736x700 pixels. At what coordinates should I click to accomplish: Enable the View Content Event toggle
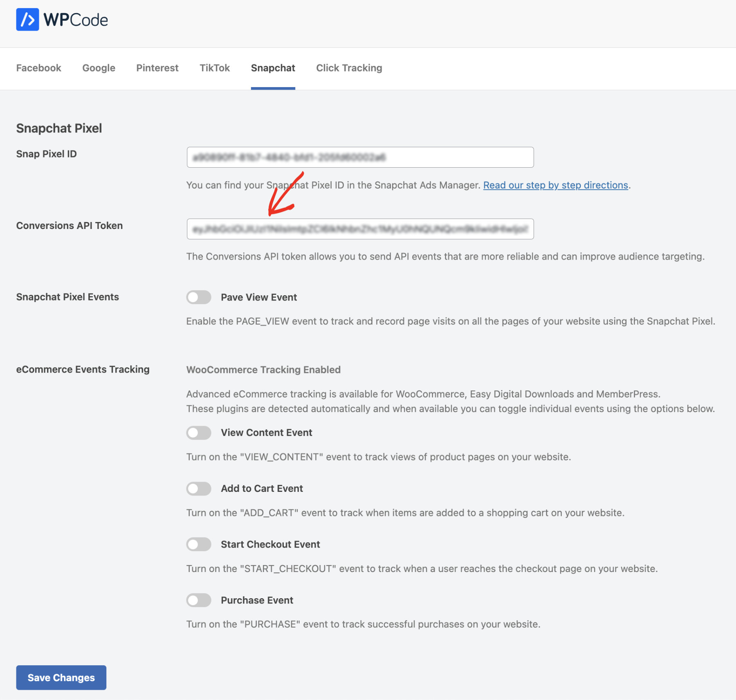pos(199,433)
